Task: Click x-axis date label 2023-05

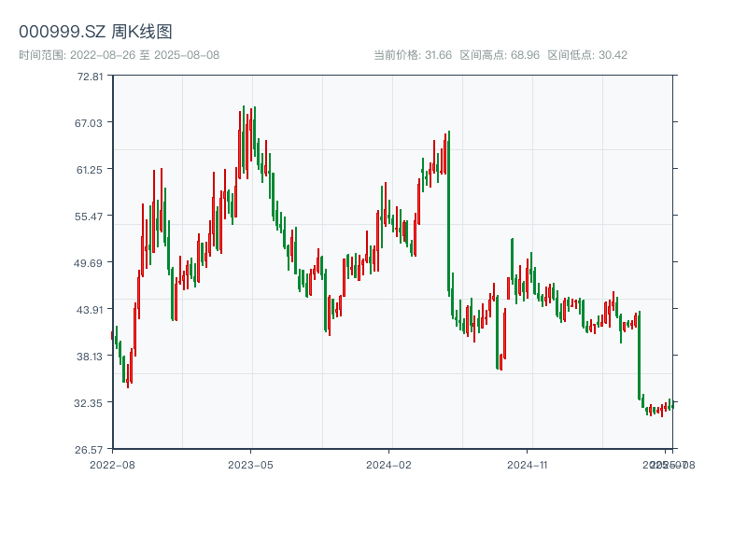Action: coord(250,465)
